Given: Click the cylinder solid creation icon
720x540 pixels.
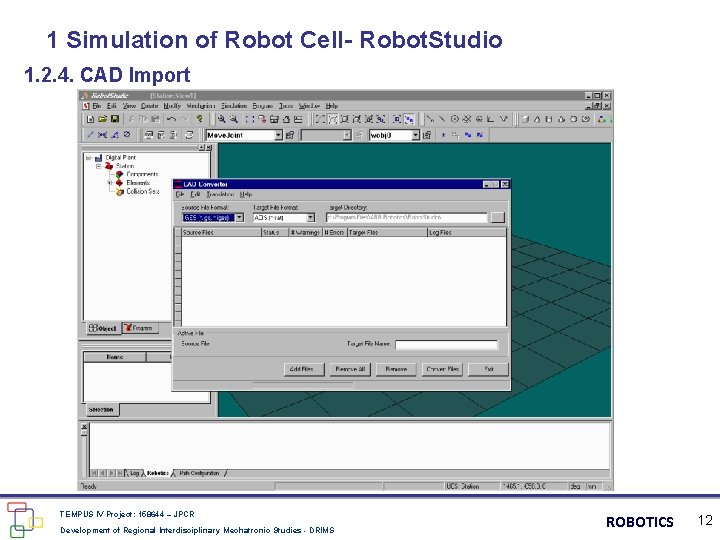Looking at the screenshot, I should [x=549, y=119].
